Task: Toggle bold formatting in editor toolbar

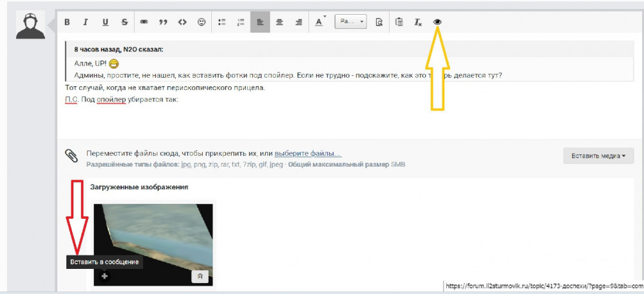Action: [67, 22]
